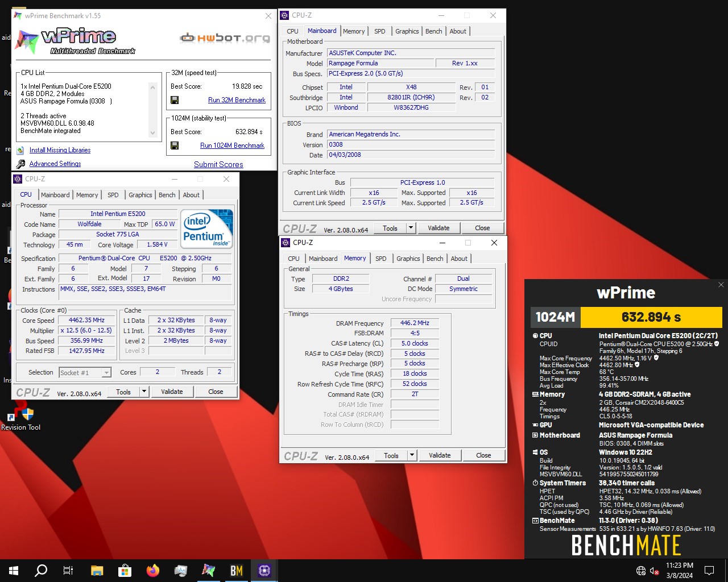Image resolution: width=728 pixels, height=582 pixels.
Task: Click the Intel Pentium inside logo
Action: pos(207,228)
